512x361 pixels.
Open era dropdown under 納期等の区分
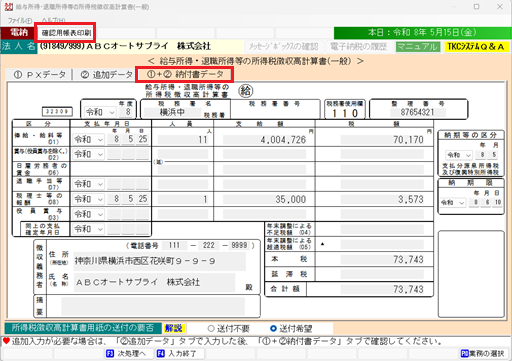(459, 155)
